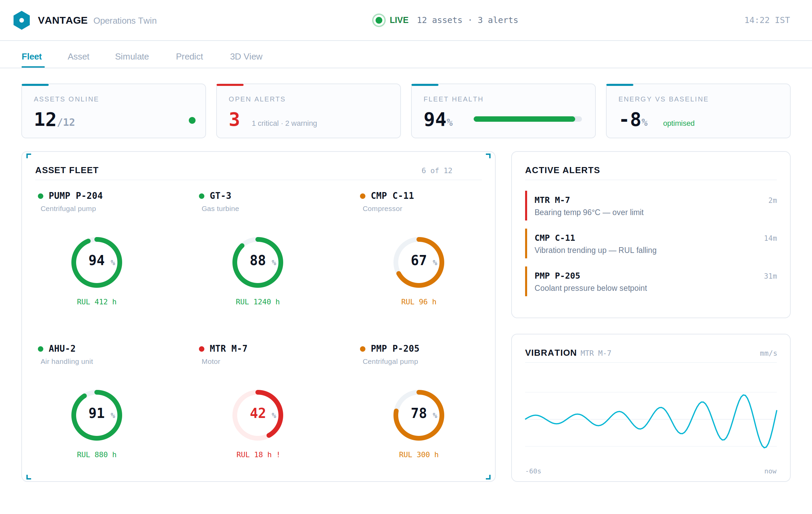This screenshot has height=514, width=812.
Task: Click the 'MTR M-7' vibration panel subtitle
Action: coord(596,353)
